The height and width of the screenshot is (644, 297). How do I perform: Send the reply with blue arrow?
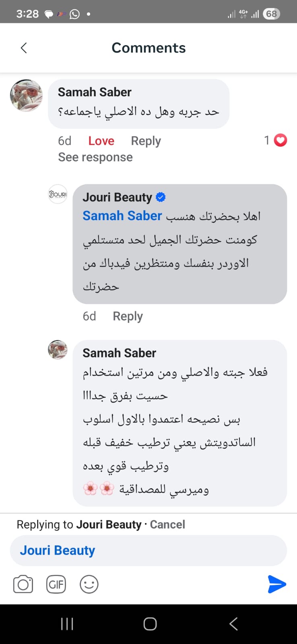click(276, 584)
